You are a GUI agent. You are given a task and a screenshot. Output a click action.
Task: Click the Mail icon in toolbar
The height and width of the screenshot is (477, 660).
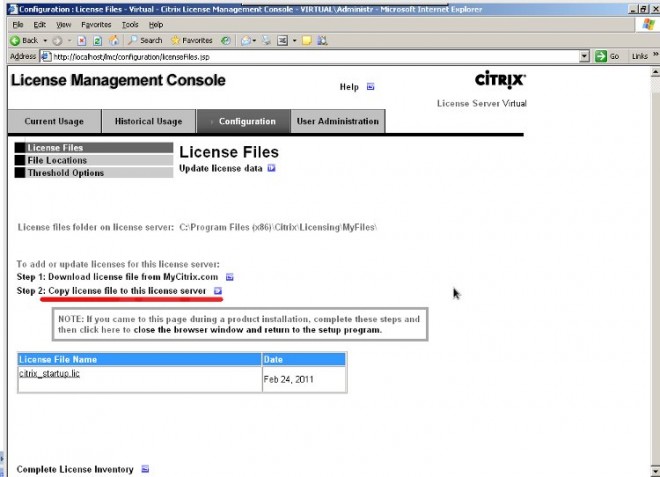246,40
